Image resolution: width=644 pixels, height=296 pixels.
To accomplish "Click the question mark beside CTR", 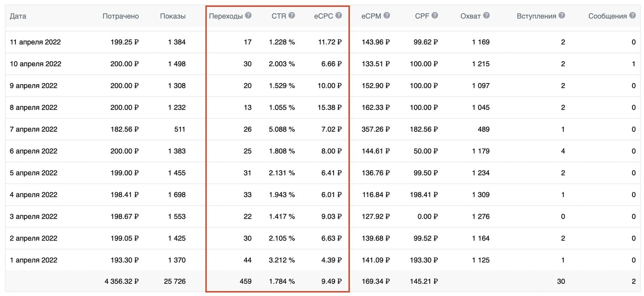I will pos(292,15).
